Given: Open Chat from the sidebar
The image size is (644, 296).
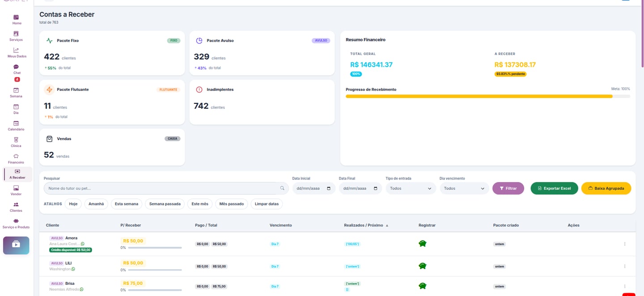Looking at the screenshot, I should point(17,69).
